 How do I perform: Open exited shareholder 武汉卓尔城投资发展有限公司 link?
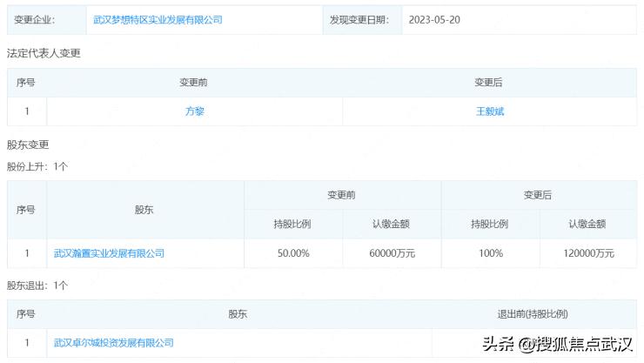[114, 342]
